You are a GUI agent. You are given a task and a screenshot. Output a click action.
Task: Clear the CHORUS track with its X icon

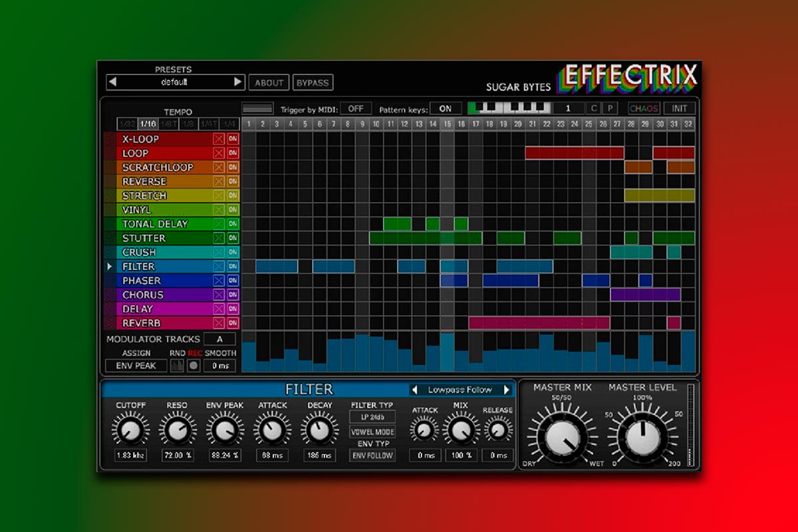click(x=219, y=295)
